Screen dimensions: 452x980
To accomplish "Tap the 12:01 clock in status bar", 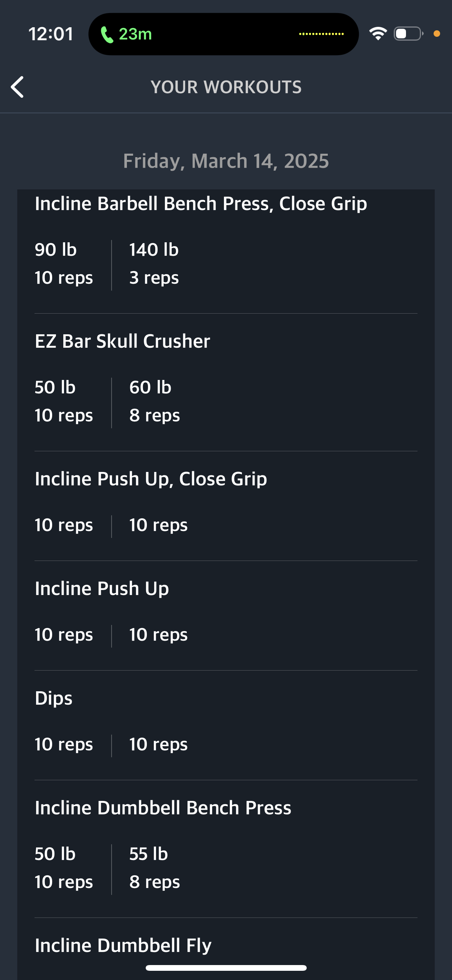I will [x=51, y=34].
